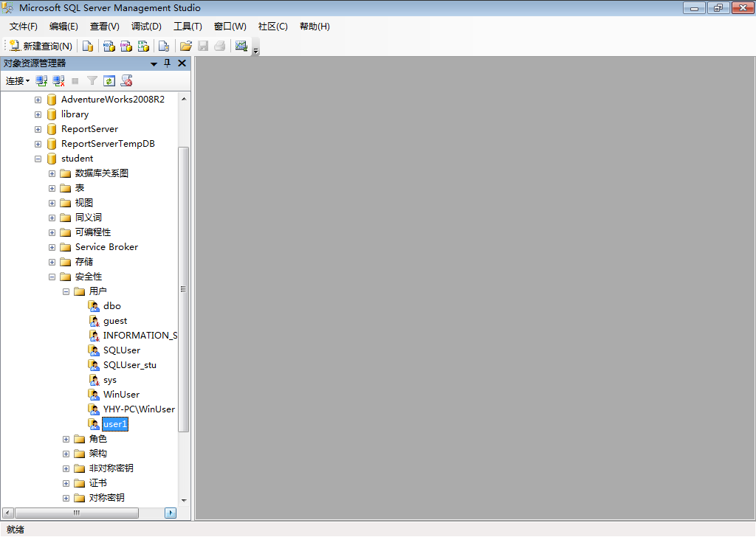Start an Analysis Services MDX query
Screen dimensions: 756x537
pyautogui.click(x=109, y=46)
